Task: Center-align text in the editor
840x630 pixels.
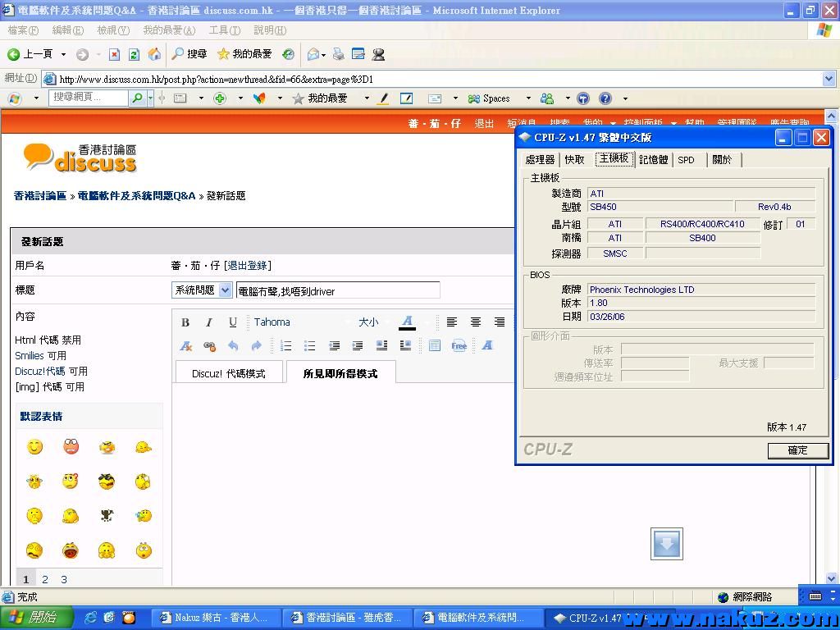Action: pyautogui.click(x=476, y=322)
